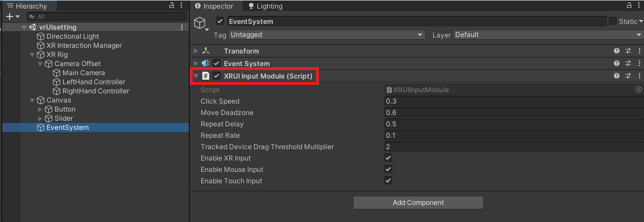Collapse the XRUI Input Module foldout

(x=196, y=76)
